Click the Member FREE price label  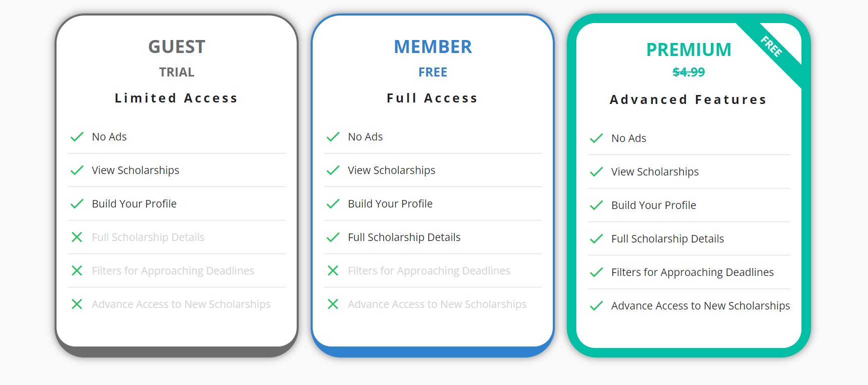[x=433, y=72]
